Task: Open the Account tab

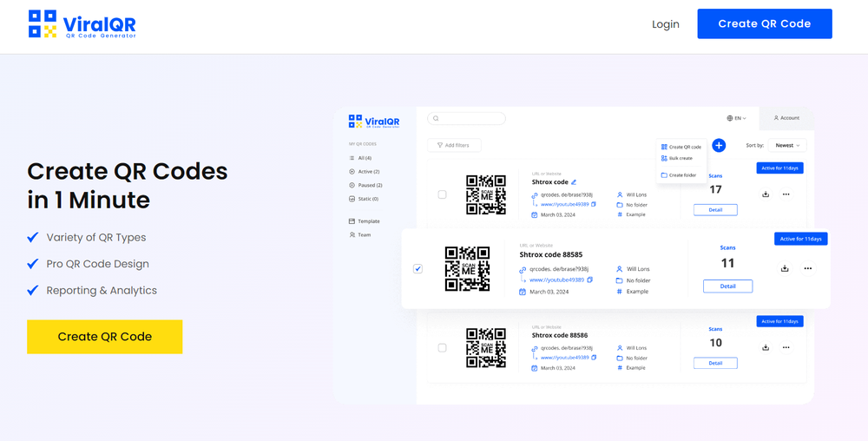Action: (786, 118)
